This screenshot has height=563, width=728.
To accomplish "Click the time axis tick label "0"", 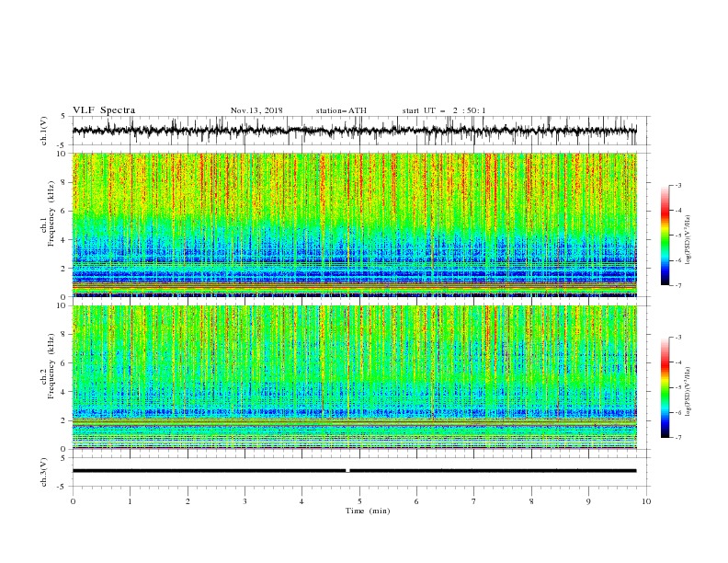I will [x=73, y=501].
